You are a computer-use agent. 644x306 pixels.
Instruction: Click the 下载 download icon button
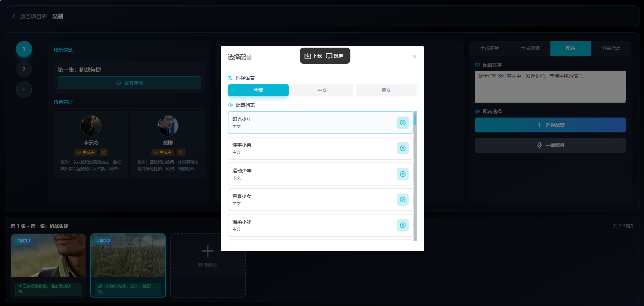coord(313,56)
